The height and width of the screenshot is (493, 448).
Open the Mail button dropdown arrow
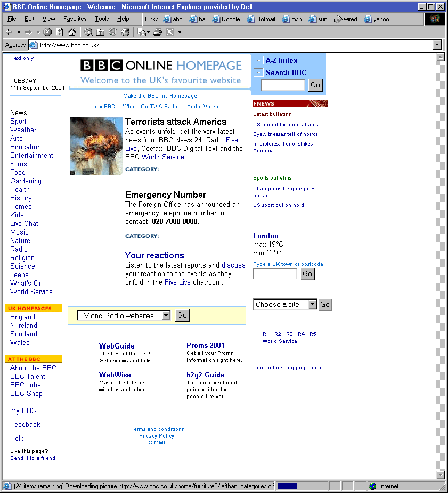click(x=148, y=32)
